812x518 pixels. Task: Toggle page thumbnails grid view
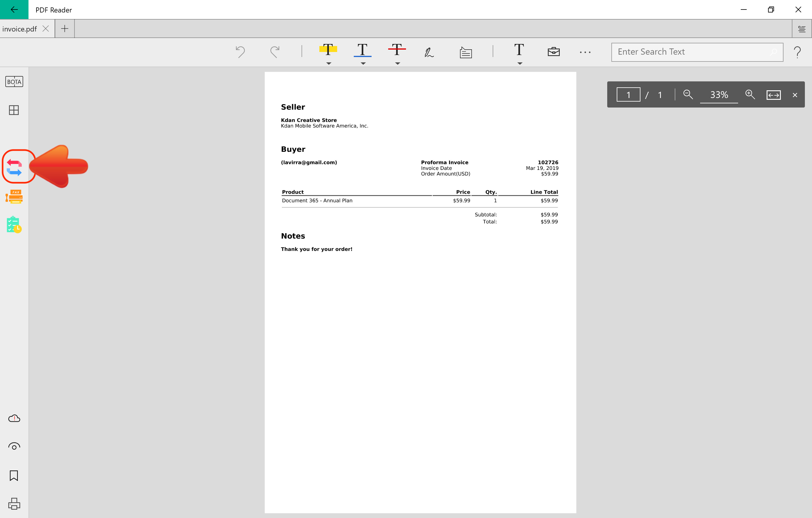[x=14, y=110]
